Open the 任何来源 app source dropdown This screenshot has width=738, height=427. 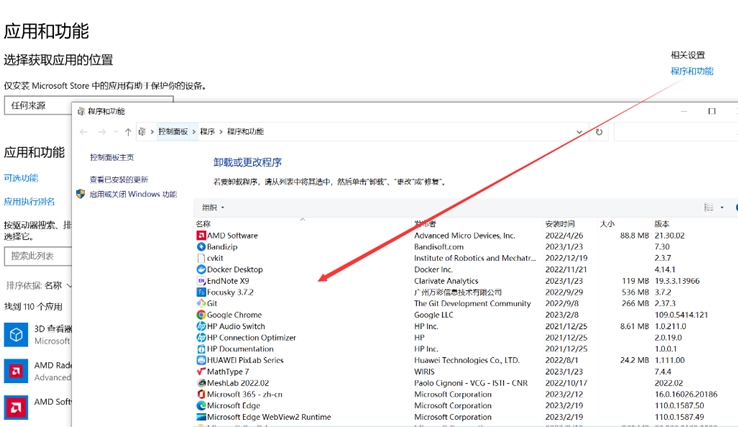point(89,105)
